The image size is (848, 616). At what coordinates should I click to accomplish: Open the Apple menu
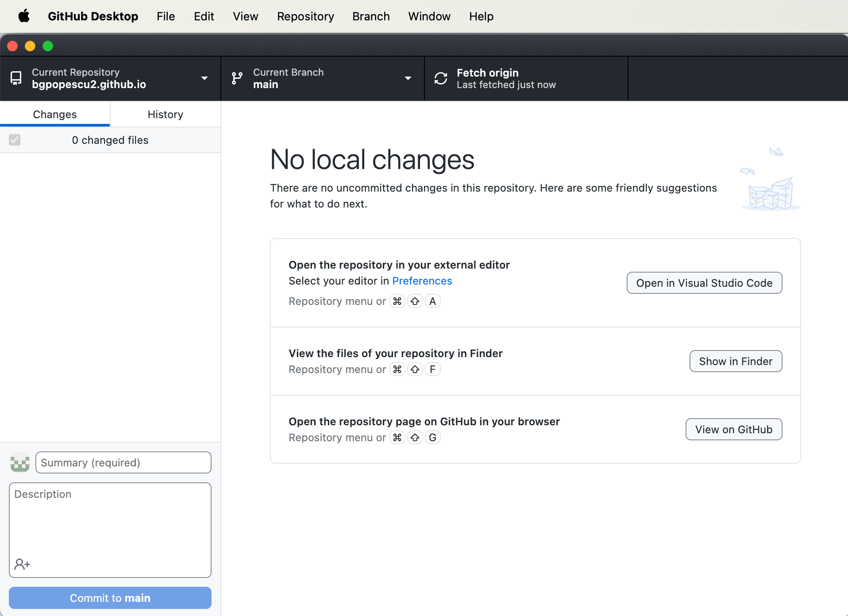24,16
